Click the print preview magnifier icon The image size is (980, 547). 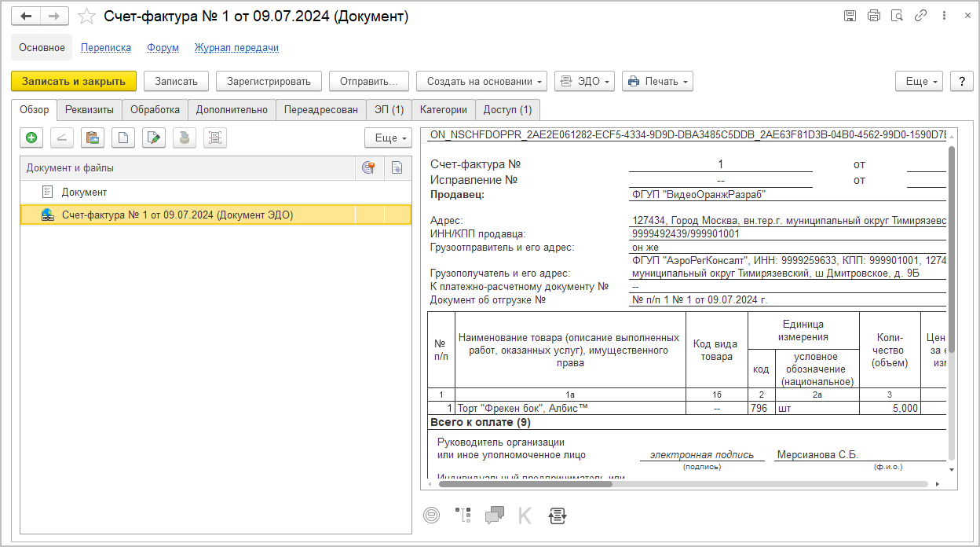click(x=897, y=16)
